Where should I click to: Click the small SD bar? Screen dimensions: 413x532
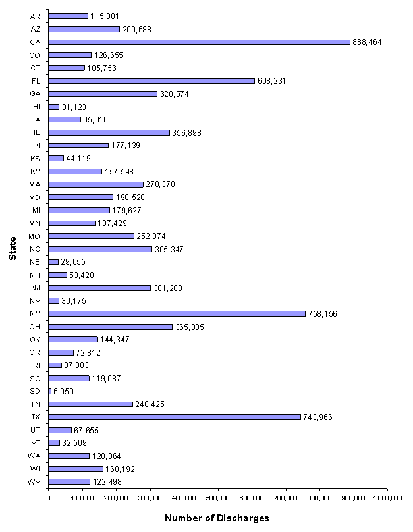pos(50,391)
